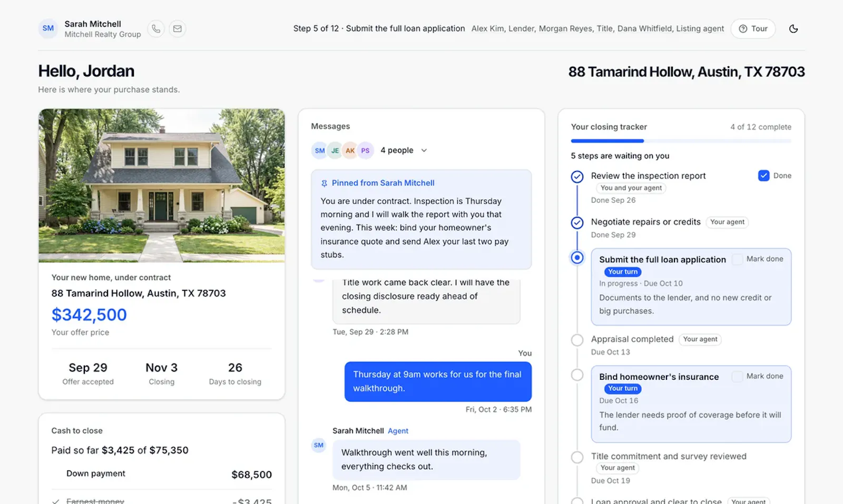Click the 26 days to closing count
Screen dimensions: 843x504
click(235, 368)
